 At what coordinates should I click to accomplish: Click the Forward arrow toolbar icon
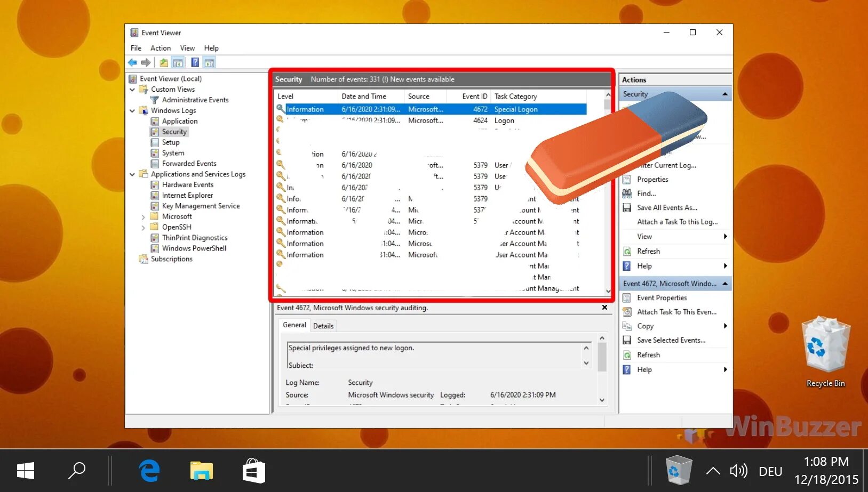coord(146,63)
